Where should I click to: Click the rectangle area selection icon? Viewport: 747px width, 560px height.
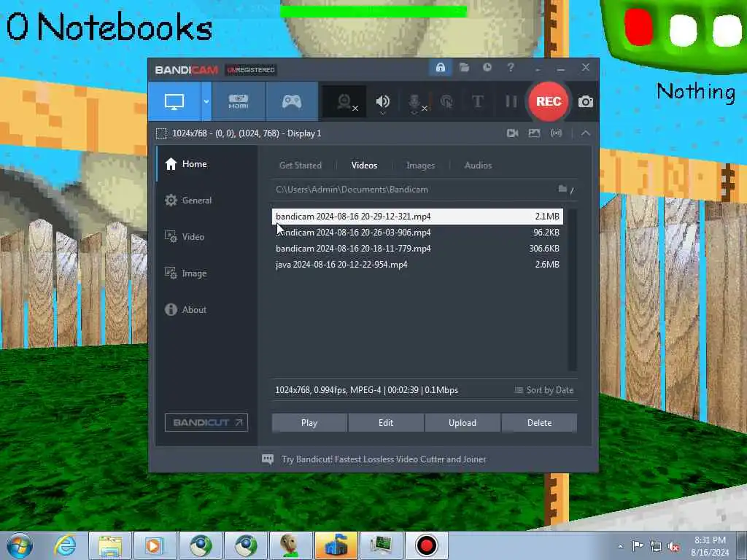[161, 133]
